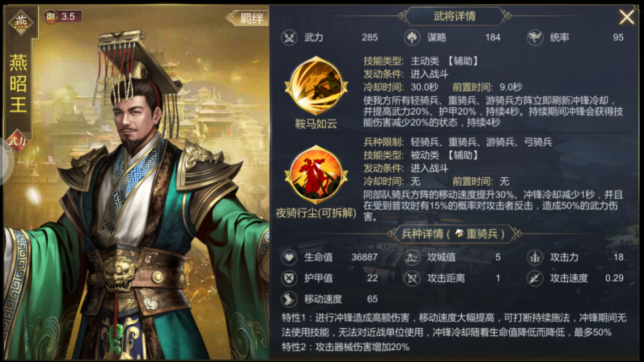Image resolution: width=644 pixels, height=362 pixels.
Task: Open the 兵种详情 重骑兵 header
Action: (x=453, y=234)
